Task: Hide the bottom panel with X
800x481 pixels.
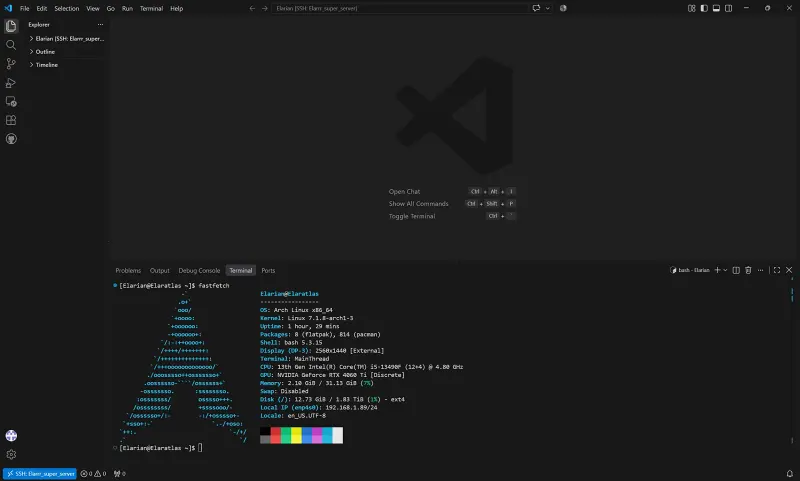Action: 789,270
